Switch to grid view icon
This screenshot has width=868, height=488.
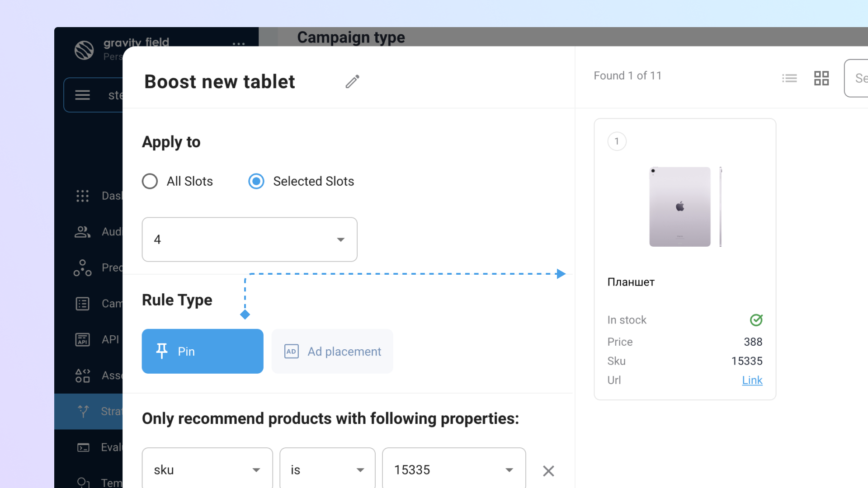(821, 78)
